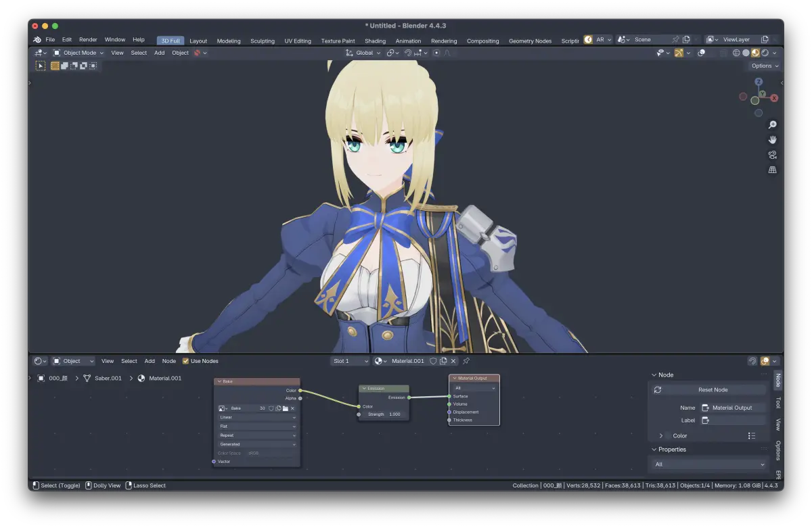This screenshot has width=812, height=528.
Task: Switch perspective/orthographic grid icon
Action: click(772, 170)
